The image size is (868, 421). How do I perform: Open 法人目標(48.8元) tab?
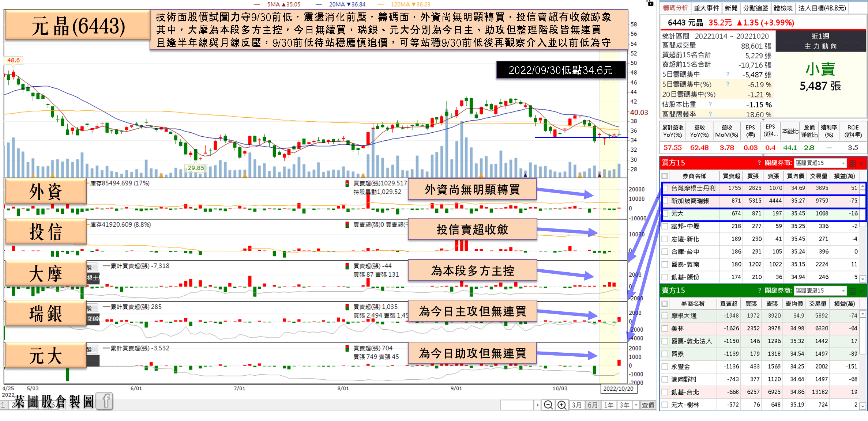(x=822, y=8)
